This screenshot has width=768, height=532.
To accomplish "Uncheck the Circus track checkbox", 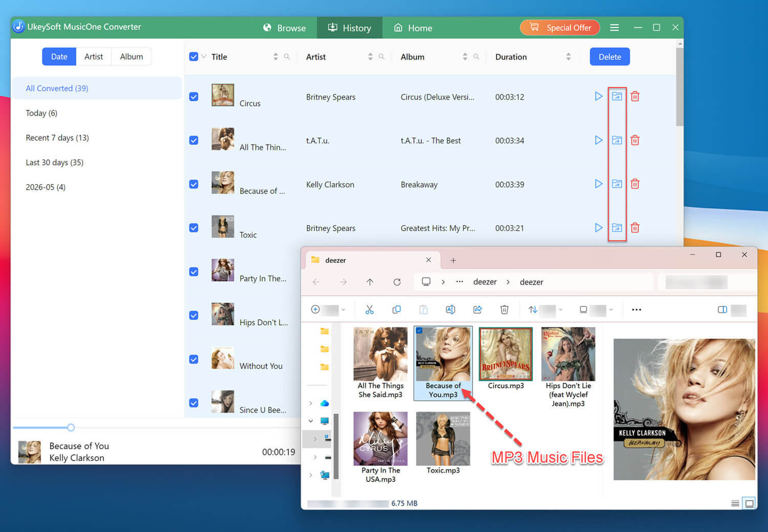I will coord(194,96).
